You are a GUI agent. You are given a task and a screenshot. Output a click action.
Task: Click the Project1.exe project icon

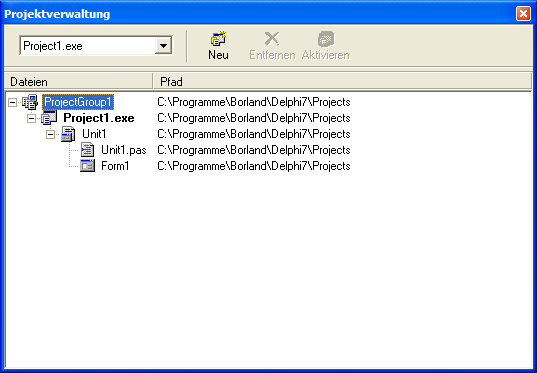click(49, 118)
